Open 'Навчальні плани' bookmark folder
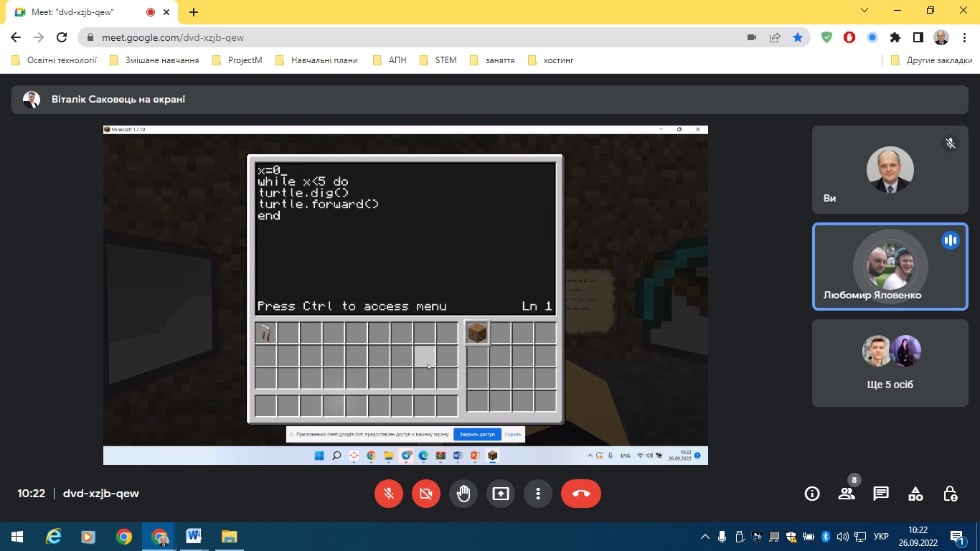Viewport: 980px width, 551px height. click(317, 60)
